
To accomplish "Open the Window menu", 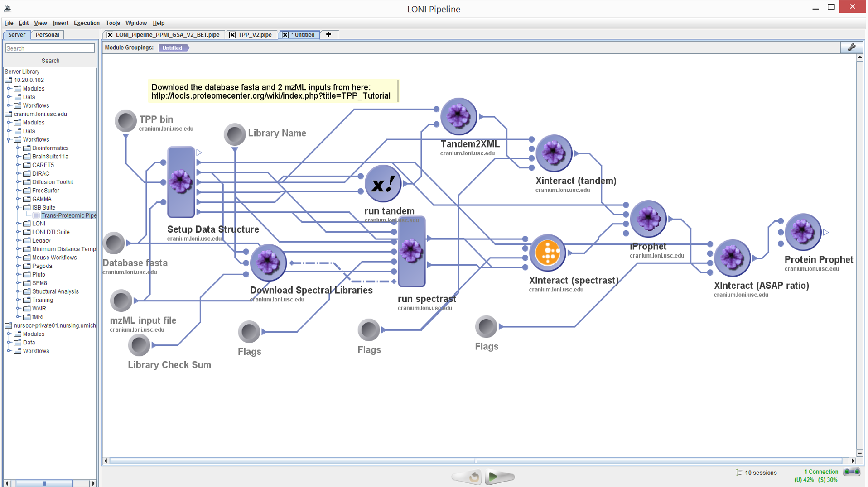I will tap(136, 23).
